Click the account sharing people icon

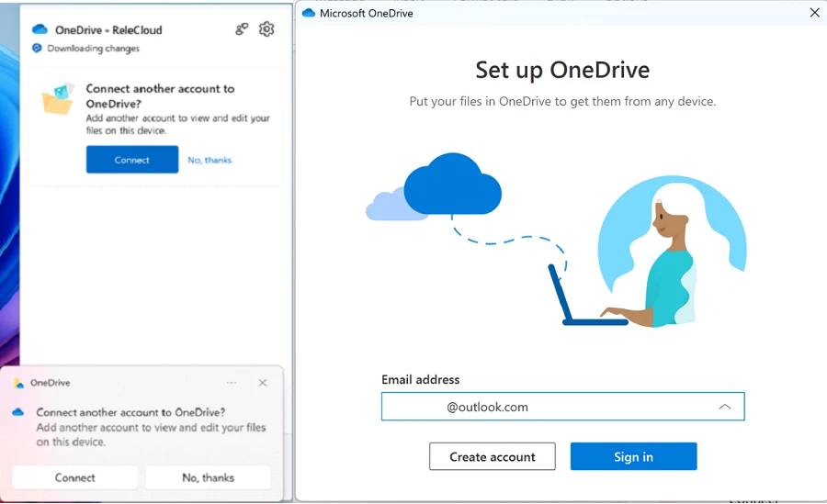pyautogui.click(x=242, y=29)
